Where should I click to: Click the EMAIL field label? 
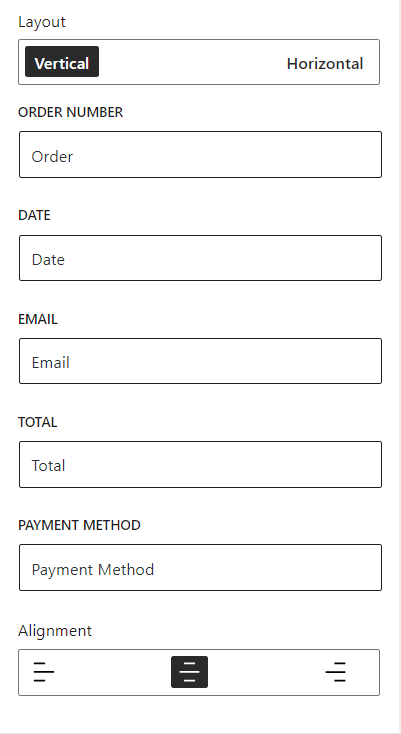coord(38,319)
